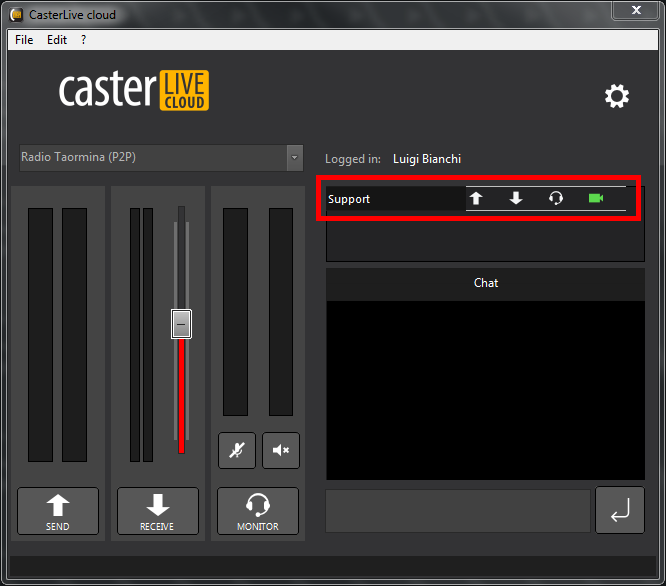Expand the Radio Taormina (P2P) dropdown arrow

[x=294, y=158]
